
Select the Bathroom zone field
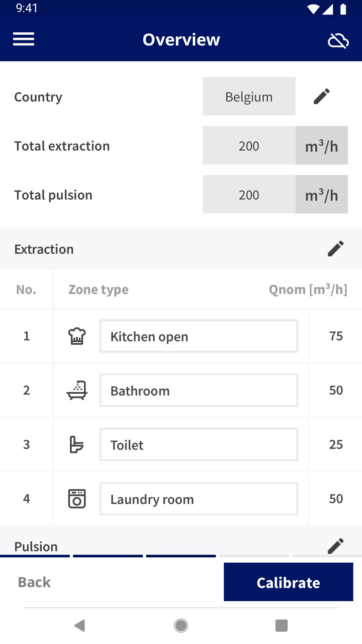pyautogui.click(x=199, y=390)
